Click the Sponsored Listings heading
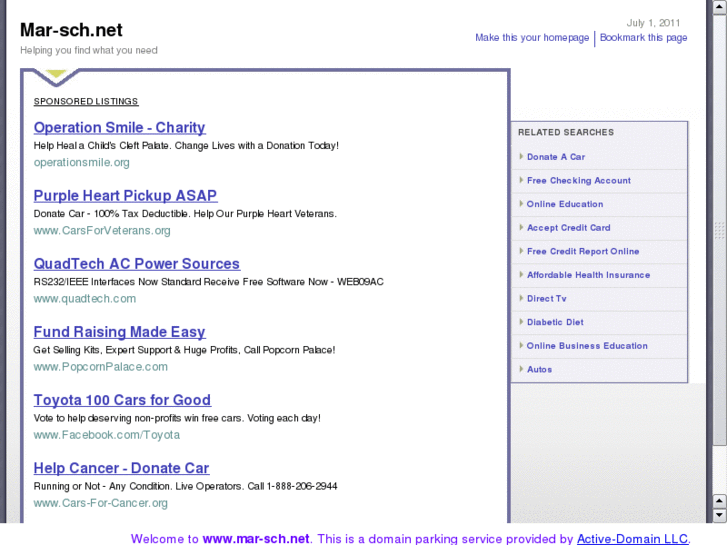 (x=86, y=102)
